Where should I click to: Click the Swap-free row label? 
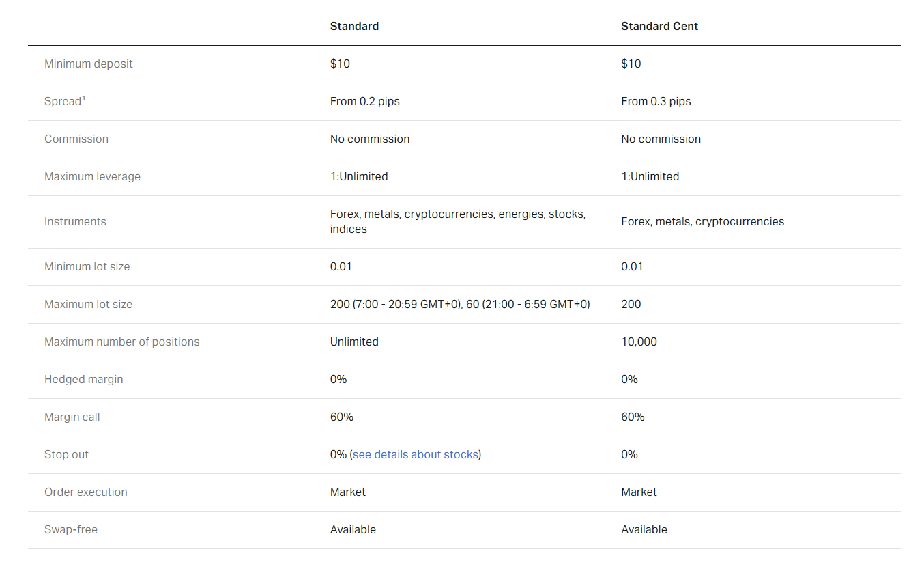[x=70, y=529]
